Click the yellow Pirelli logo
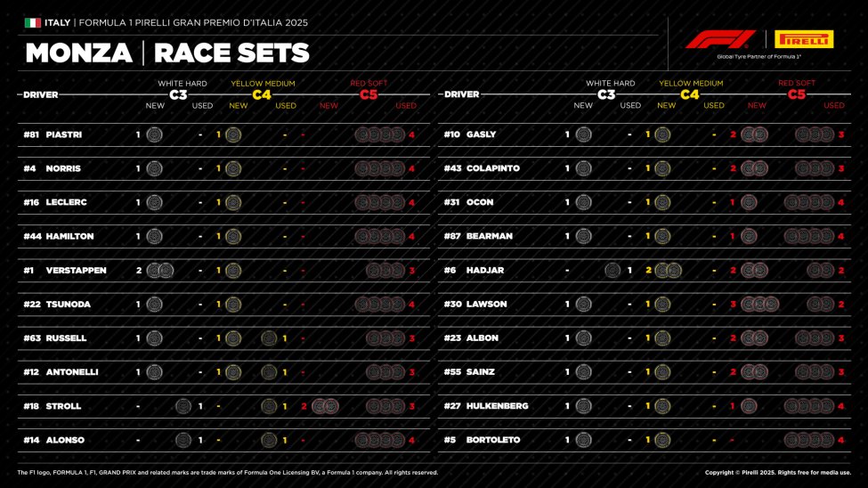The height and width of the screenshot is (488, 868). pos(804,39)
